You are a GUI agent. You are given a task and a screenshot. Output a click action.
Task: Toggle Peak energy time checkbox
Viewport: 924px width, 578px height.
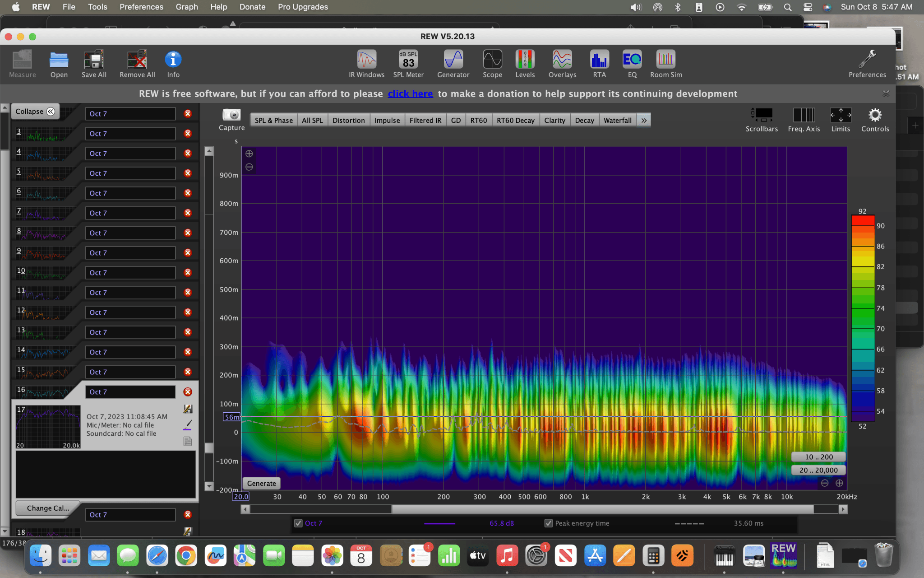pos(549,523)
